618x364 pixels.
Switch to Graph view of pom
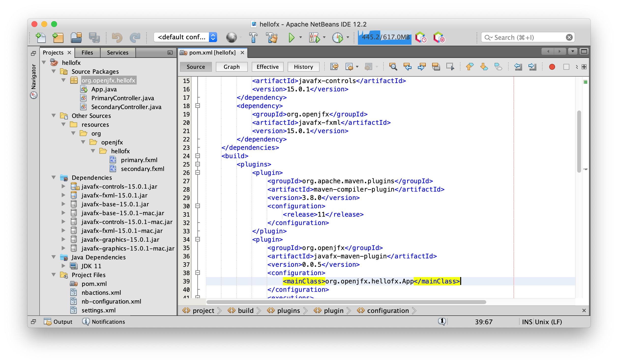pyautogui.click(x=231, y=67)
